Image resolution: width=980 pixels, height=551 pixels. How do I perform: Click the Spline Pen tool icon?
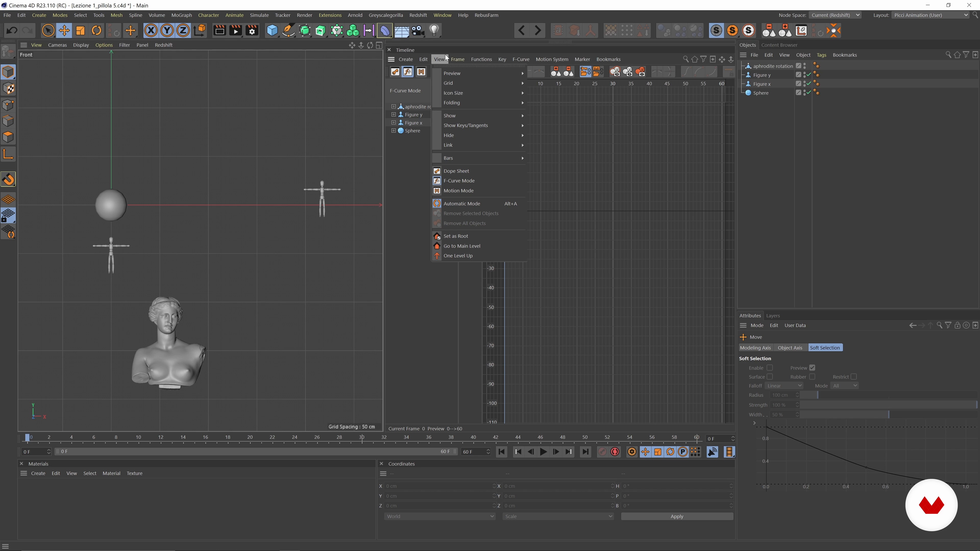point(289,30)
